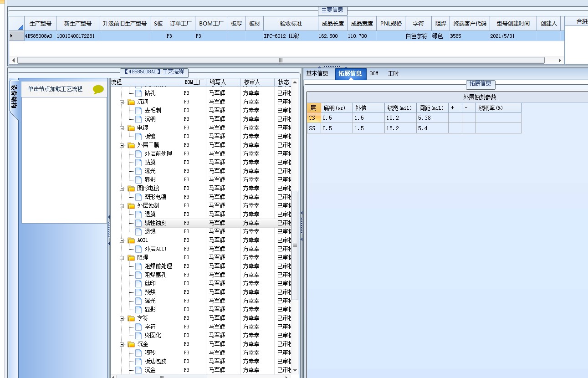Click the green speech bubble icon
Image resolution: width=588 pixels, height=378 pixels.
click(x=98, y=90)
